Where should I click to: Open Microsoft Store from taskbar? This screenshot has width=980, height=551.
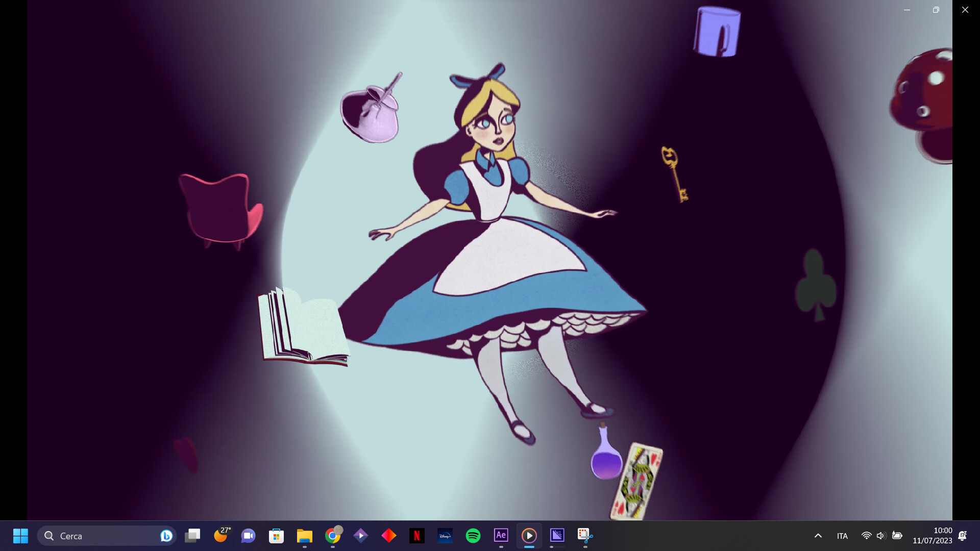(276, 536)
